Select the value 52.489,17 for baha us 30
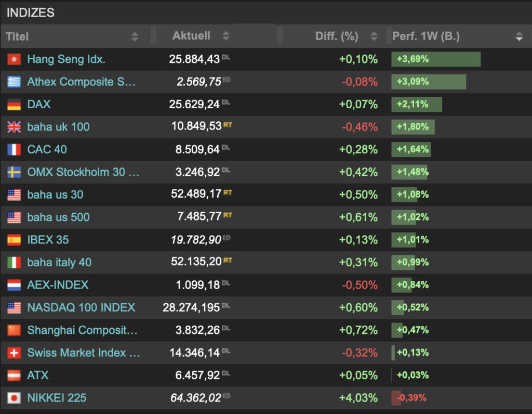The image size is (532, 414). (196, 194)
